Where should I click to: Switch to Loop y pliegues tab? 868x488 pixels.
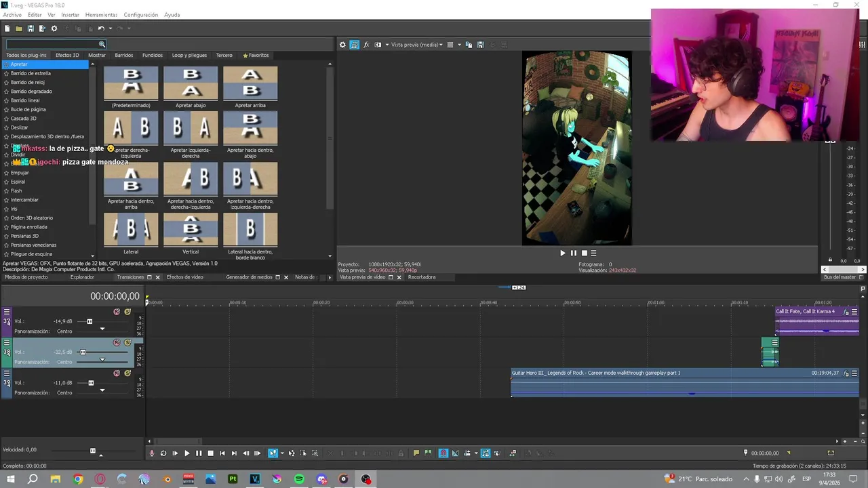point(189,55)
